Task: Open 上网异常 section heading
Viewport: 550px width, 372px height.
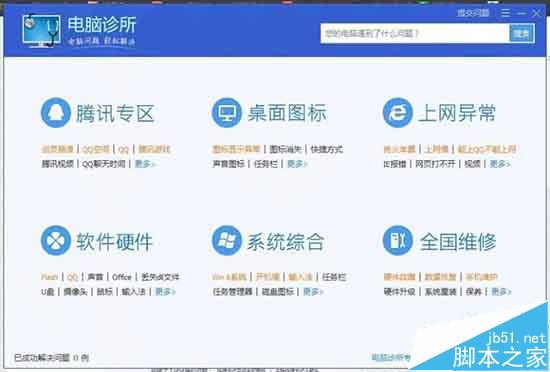Action: 457,113
